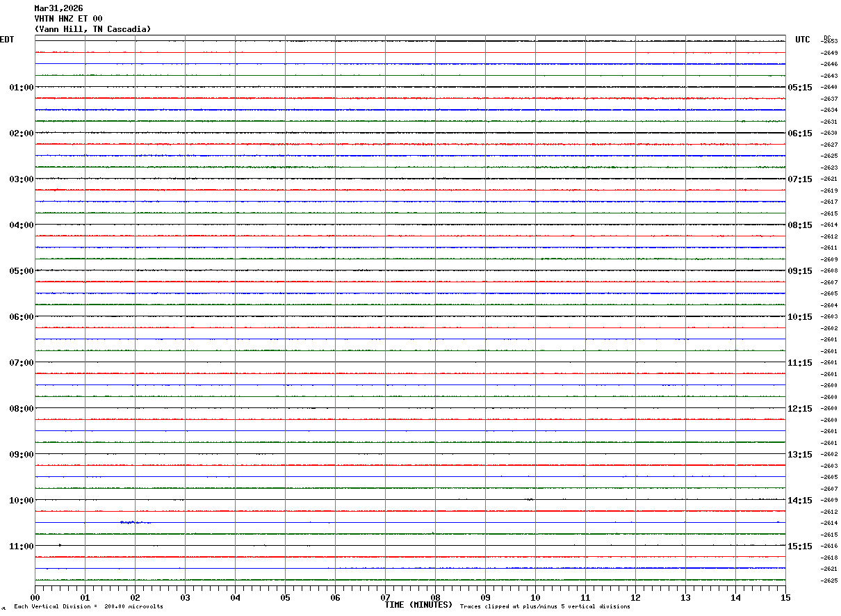841x616 pixels.
Task: Click the DC offset value -2604
Action: coord(828,305)
